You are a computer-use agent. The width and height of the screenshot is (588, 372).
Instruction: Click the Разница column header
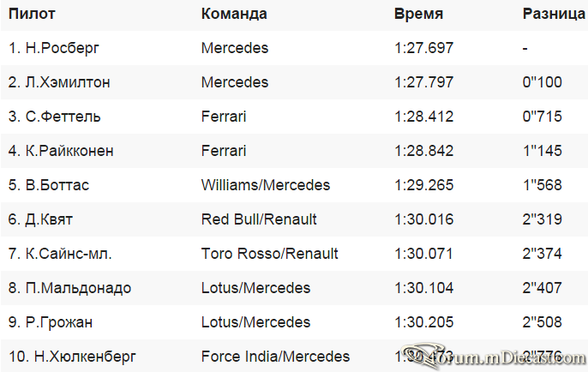click(555, 14)
